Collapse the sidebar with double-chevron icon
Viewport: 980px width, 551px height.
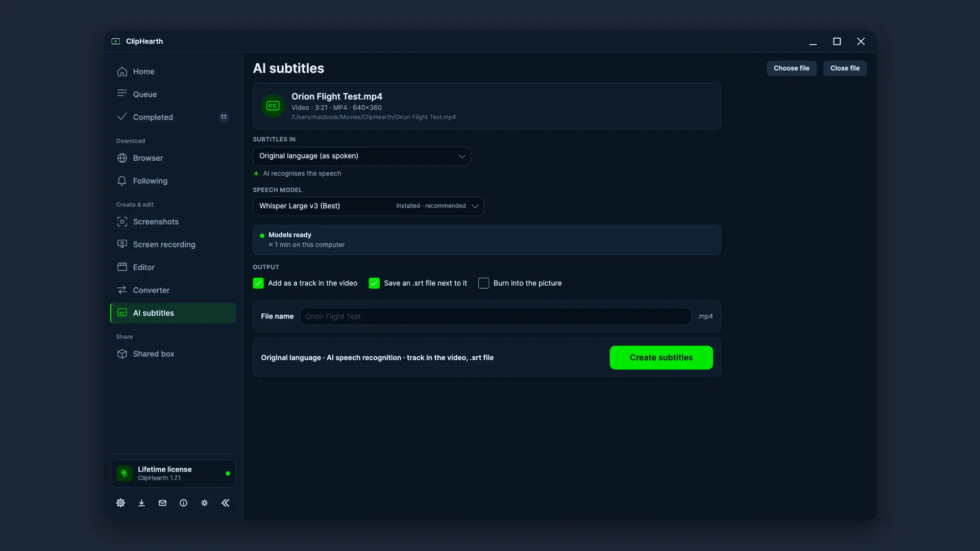pos(225,503)
